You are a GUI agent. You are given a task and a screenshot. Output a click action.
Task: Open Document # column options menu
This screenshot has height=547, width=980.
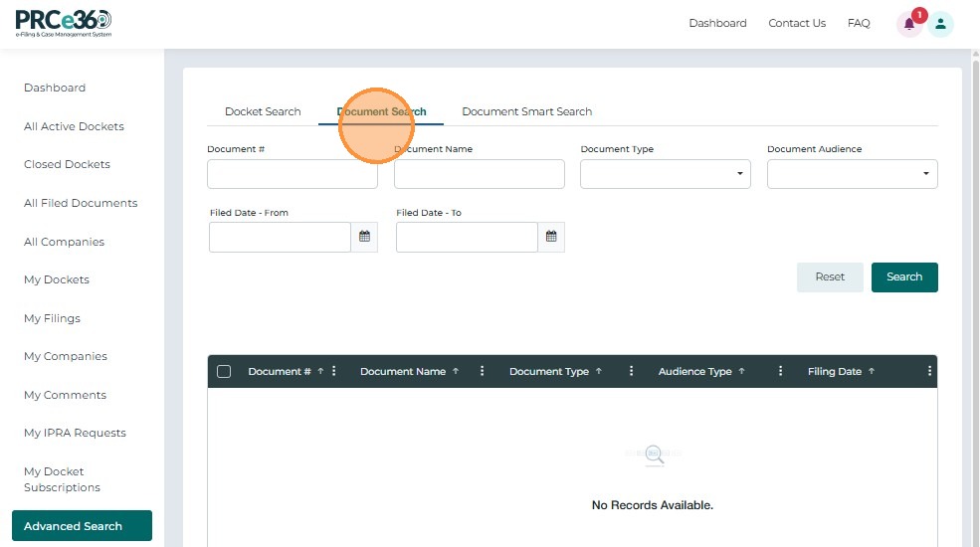point(333,371)
